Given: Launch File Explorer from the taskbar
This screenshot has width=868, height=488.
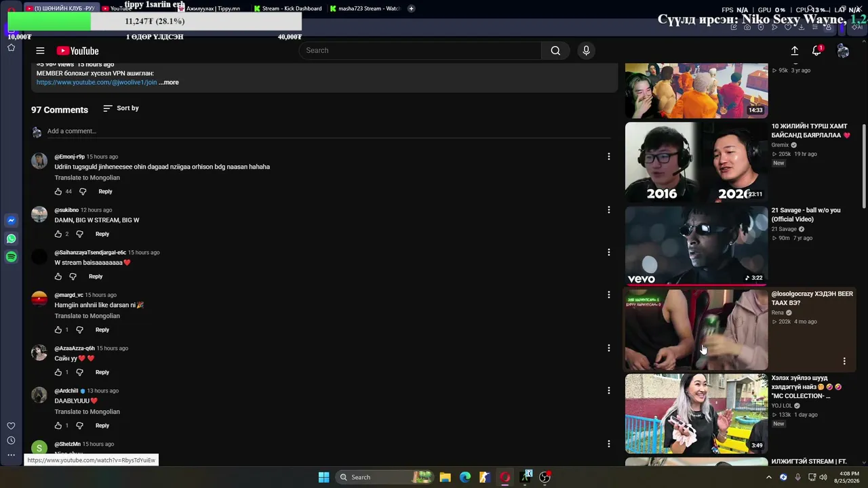Looking at the screenshot, I should point(445,477).
